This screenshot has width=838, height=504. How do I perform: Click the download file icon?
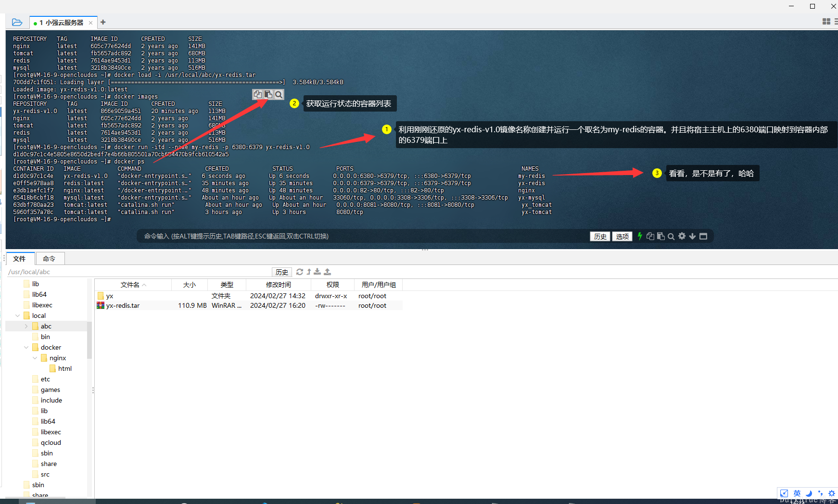[317, 272]
